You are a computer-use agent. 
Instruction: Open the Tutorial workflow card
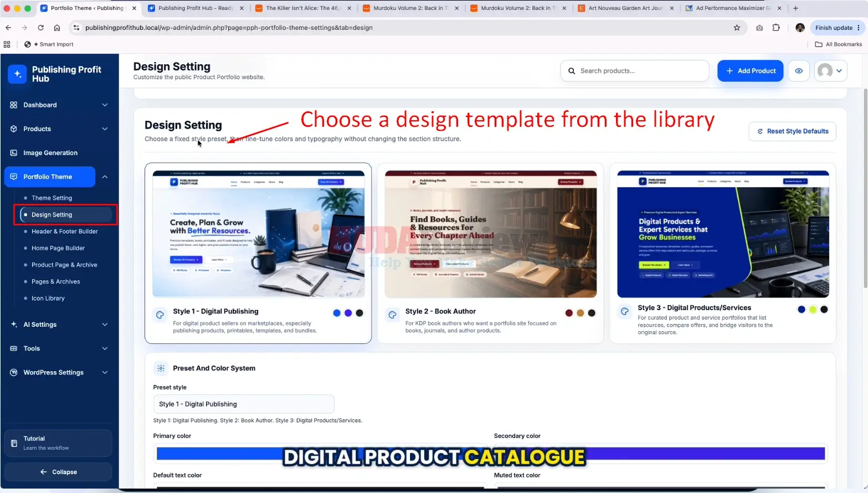click(x=58, y=443)
